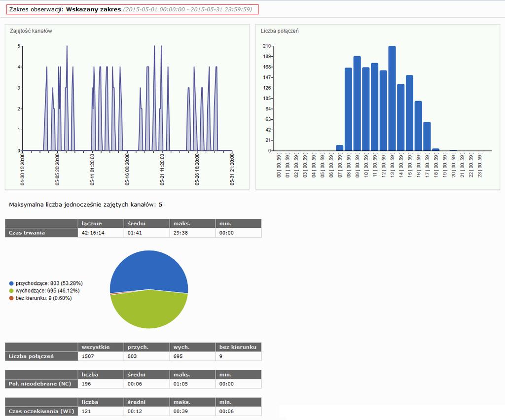Click the green wychodzące legend dot
Screen dimensions: 505x420
coord(11,291)
